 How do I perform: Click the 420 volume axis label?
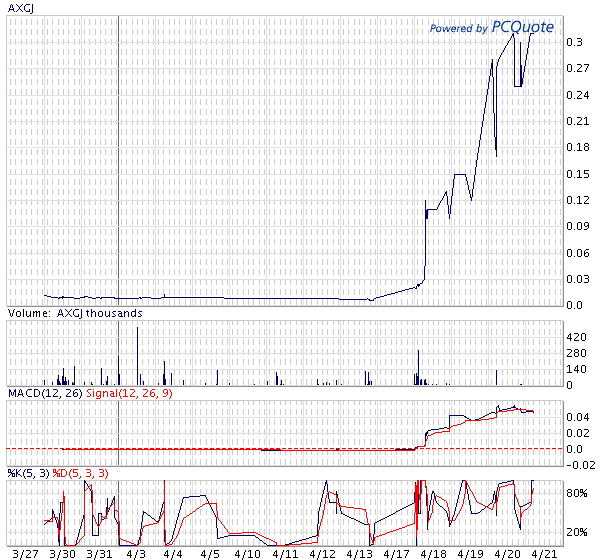[577, 337]
